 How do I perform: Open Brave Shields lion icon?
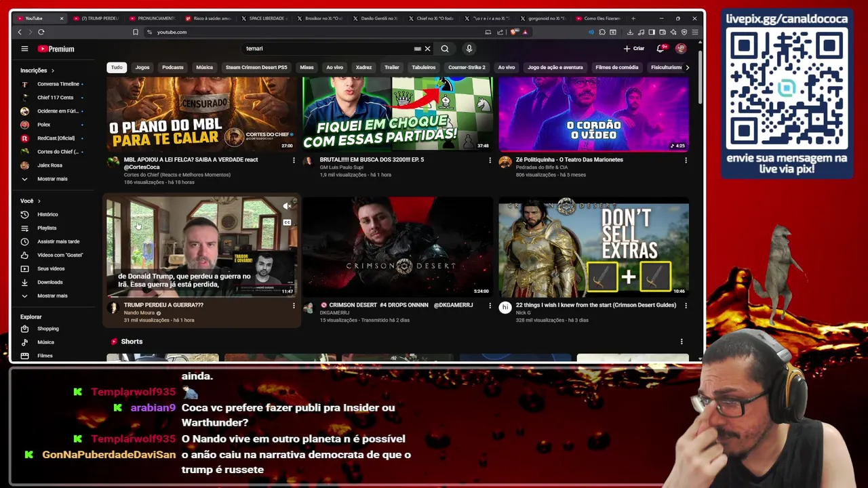tap(515, 32)
